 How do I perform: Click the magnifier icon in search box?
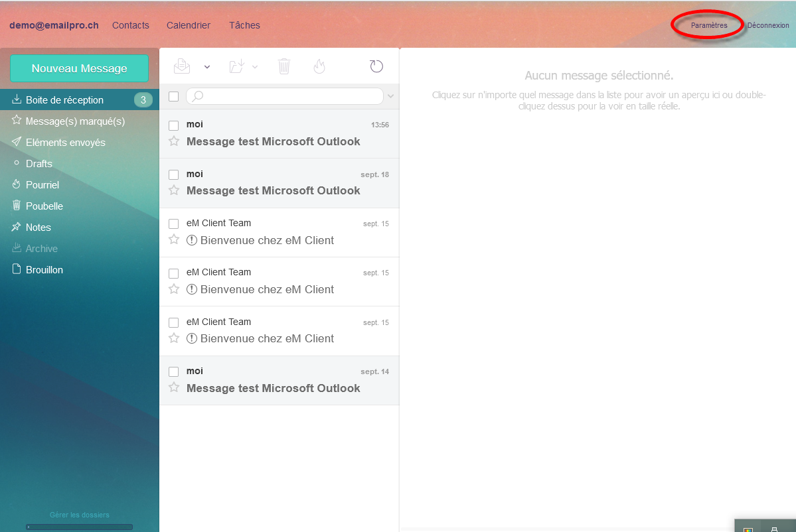pos(198,96)
